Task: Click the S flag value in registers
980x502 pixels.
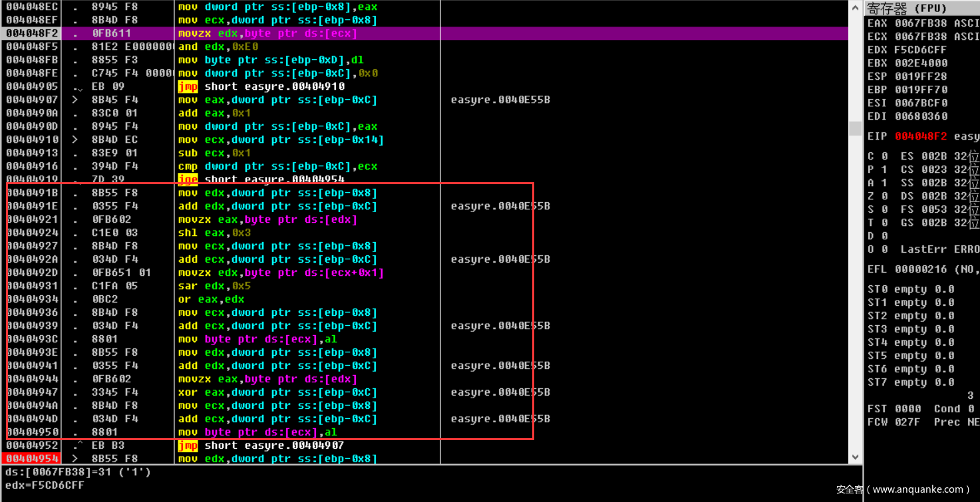Action: point(885,209)
